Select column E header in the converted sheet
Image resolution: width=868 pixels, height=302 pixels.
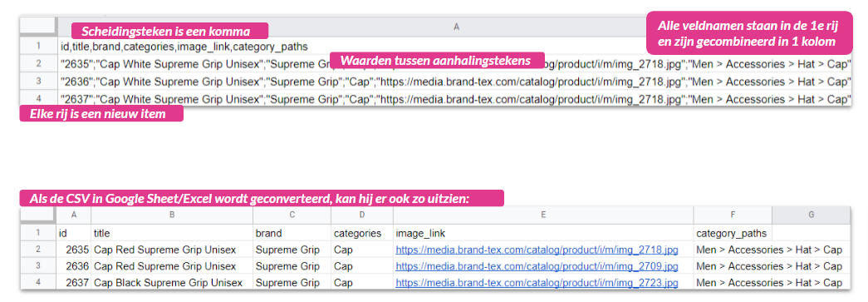[x=543, y=215]
